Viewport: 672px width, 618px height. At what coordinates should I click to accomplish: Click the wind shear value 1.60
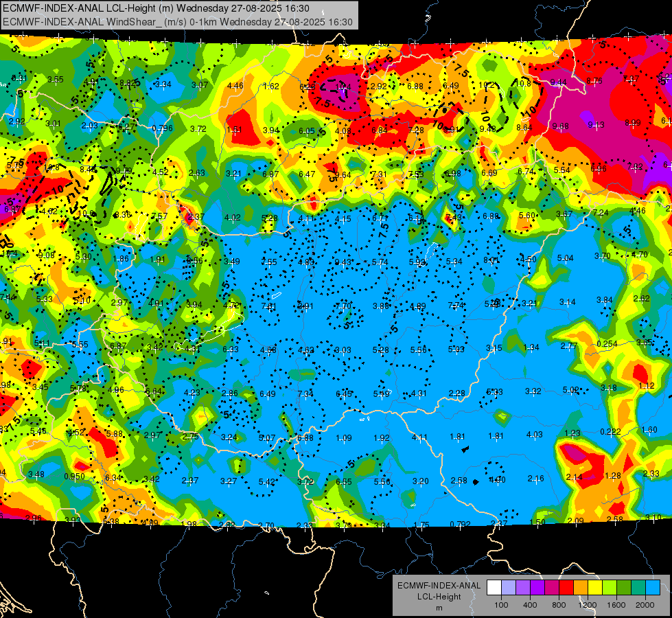click(x=649, y=430)
